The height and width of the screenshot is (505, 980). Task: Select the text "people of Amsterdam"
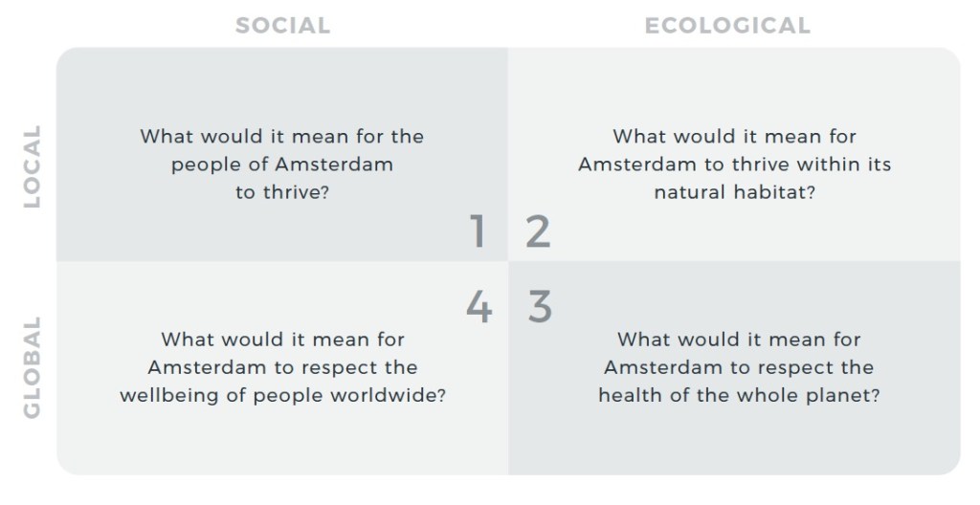(x=282, y=164)
